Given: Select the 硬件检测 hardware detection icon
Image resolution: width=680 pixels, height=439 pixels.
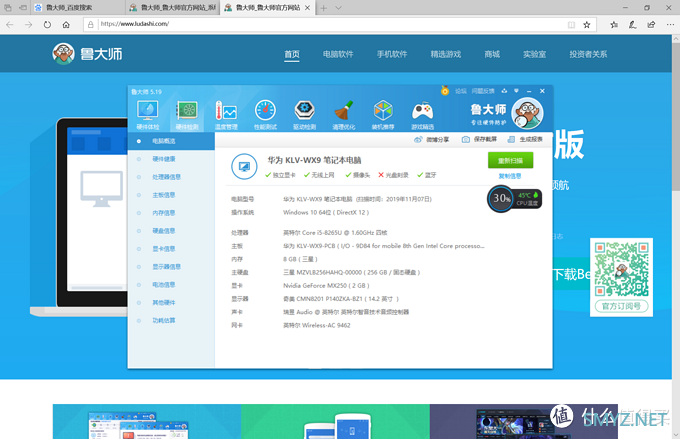Looking at the screenshot, I should 187,115.
